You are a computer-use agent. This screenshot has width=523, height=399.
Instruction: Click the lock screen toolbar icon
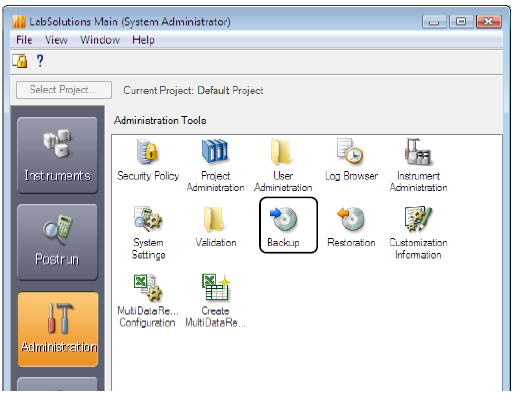tap(20, 61)
